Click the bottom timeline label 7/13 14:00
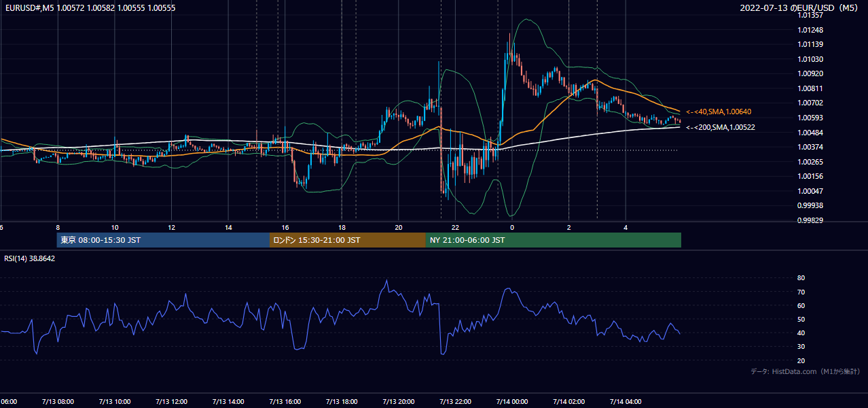 coord(228,401)
